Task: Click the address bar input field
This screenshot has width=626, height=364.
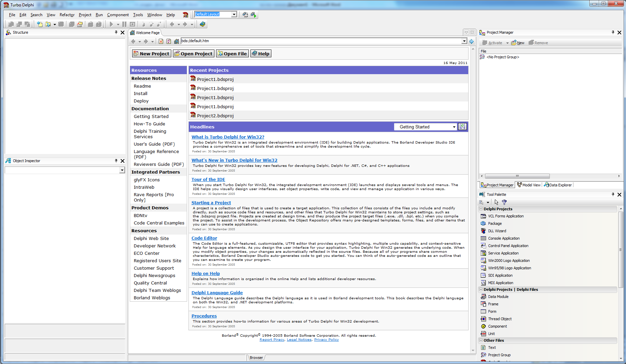Action: (321, 41)
